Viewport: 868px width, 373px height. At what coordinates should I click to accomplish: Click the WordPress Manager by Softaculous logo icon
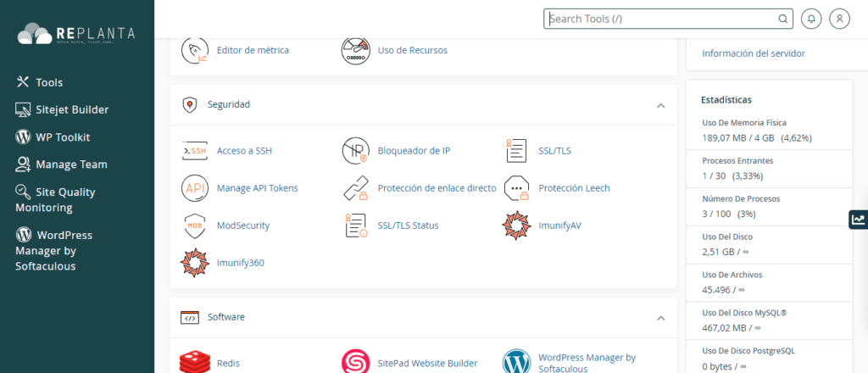pyautogui.click(x=516, y=363)
